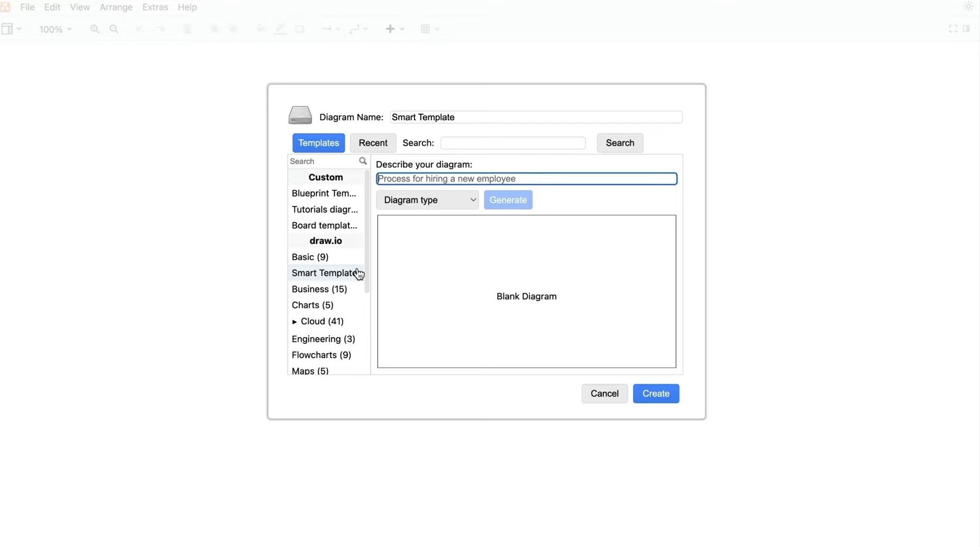Click the template category list scrollbar
980x547 pixels.
tap(367, 231)
